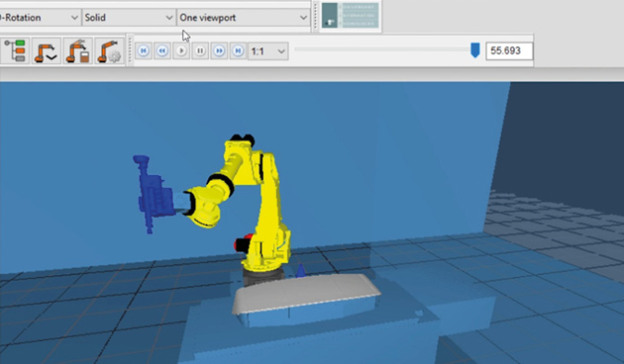This screenshot has width=624, height=364.
Task: Skip to simulation end
Action: pyautogui.click(x=238, y=50)
